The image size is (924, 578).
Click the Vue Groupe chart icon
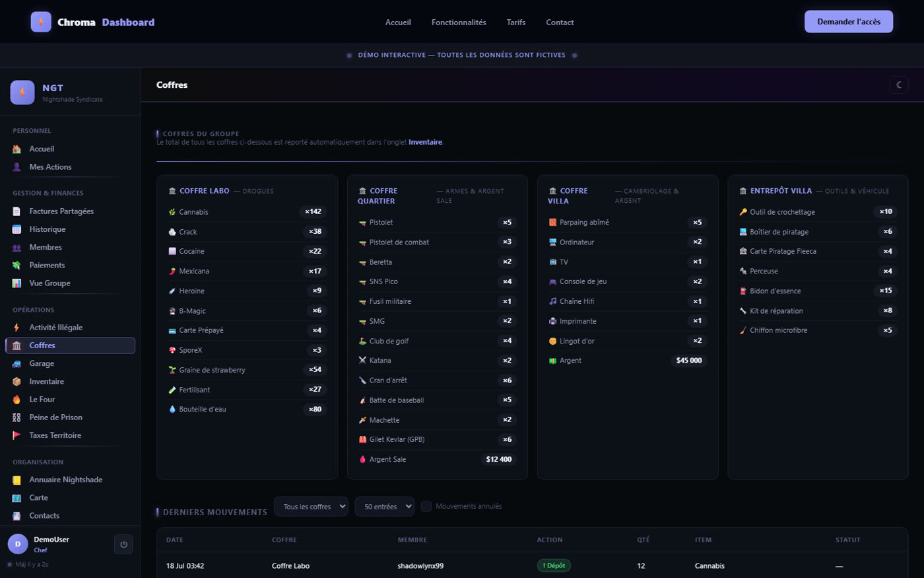(16, 283)
